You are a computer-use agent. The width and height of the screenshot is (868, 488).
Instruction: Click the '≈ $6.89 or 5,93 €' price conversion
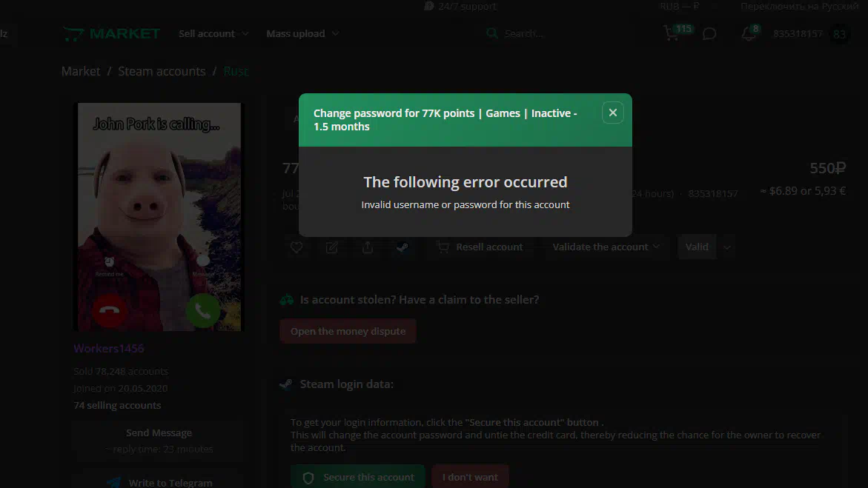[x=803, y=191]
